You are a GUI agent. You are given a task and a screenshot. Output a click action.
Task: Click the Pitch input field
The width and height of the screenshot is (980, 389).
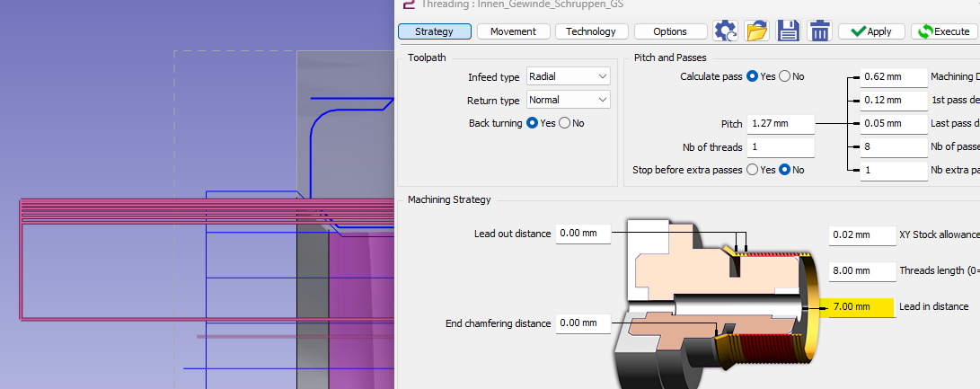(x=781, y=124)
